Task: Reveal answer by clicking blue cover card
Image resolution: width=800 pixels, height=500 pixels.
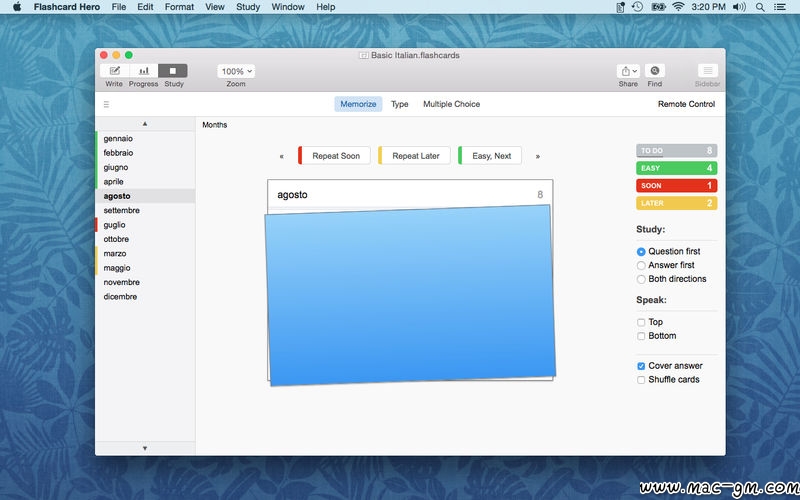Action: point(410,295)
